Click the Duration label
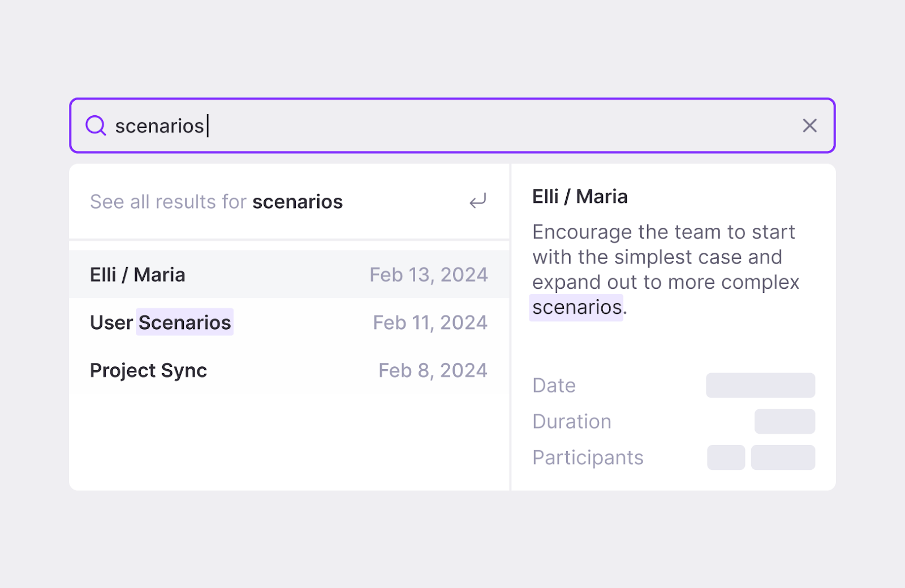The image size is (905, 588). [572, 422]
